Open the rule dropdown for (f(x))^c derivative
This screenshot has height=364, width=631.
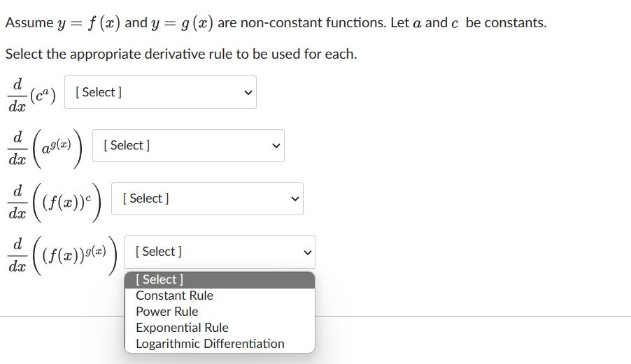(207, 199)
